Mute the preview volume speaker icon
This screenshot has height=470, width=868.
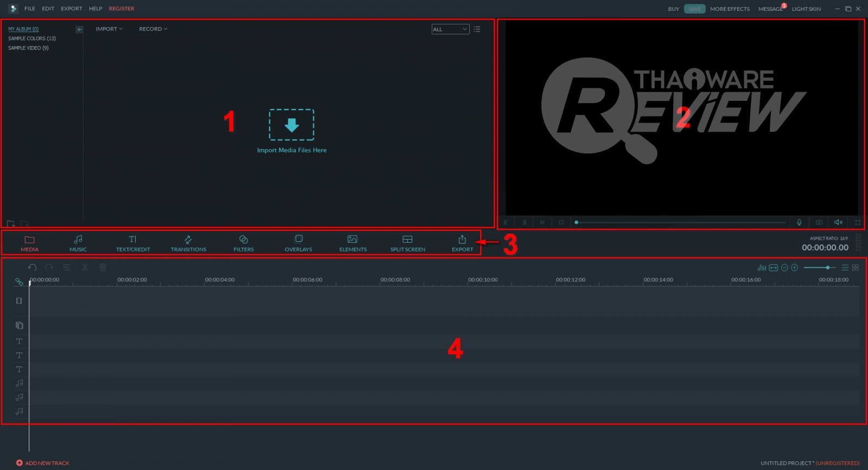[x=838, y=222]
